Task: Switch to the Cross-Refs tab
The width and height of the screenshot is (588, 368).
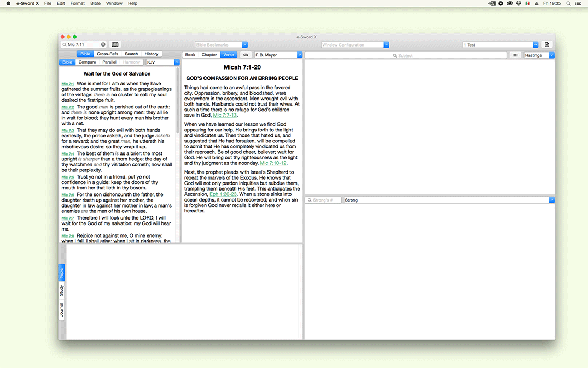Action: (x=108, y=54)
